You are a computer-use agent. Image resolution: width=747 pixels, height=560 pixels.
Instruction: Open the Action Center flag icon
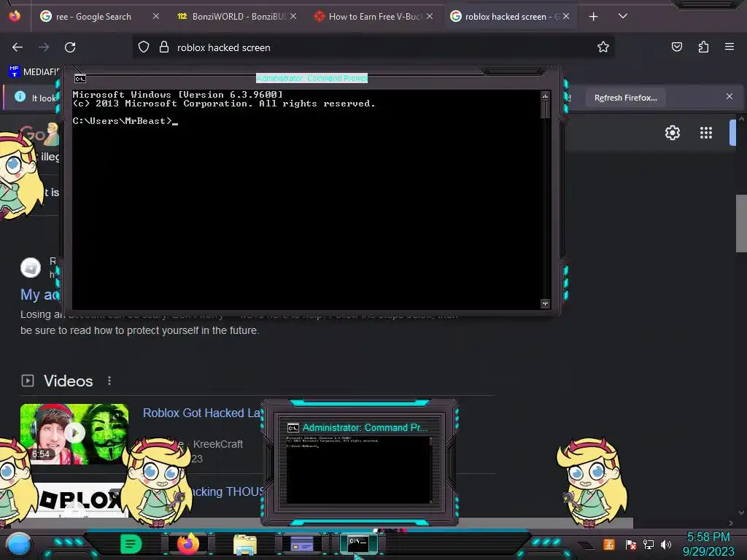631,544
